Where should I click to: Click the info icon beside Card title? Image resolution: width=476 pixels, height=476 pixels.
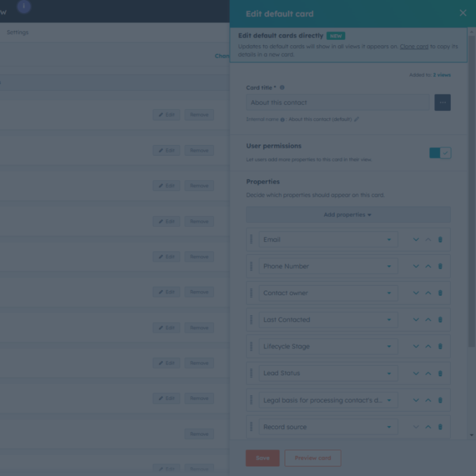coord(282,87)
